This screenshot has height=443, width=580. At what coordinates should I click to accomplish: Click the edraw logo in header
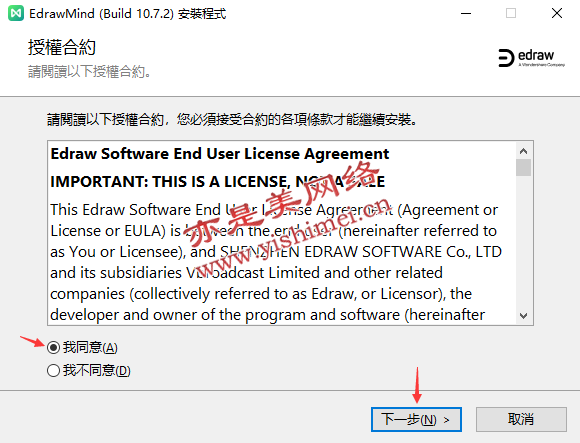pos(532,58)
